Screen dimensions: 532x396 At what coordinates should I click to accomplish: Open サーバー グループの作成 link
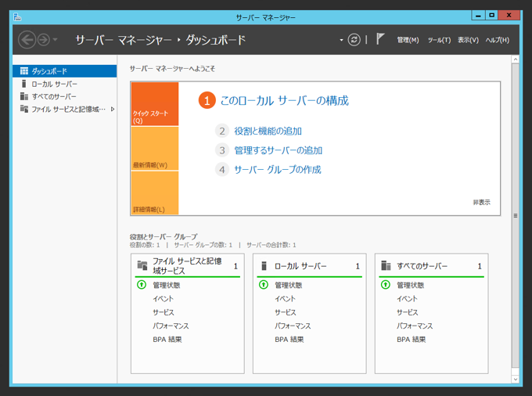(278, 170)
